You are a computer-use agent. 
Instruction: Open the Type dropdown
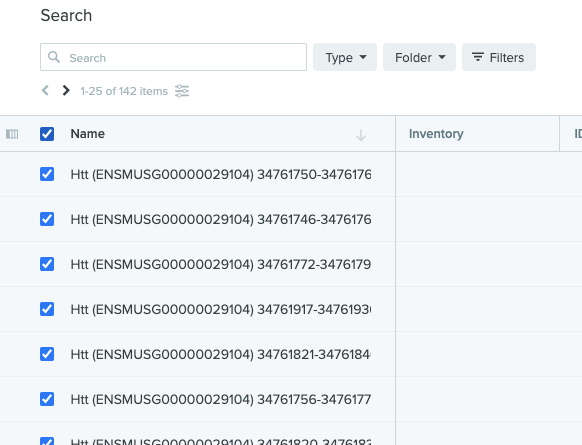tap(345, 57)
